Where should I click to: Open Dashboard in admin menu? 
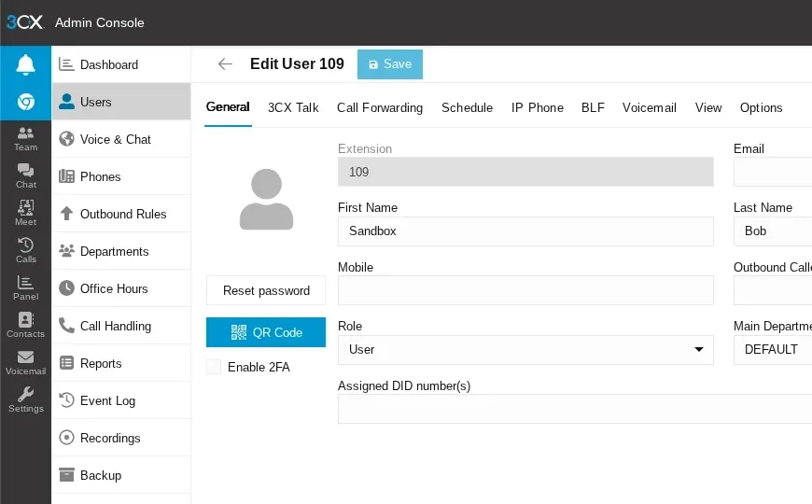[121, 64]
